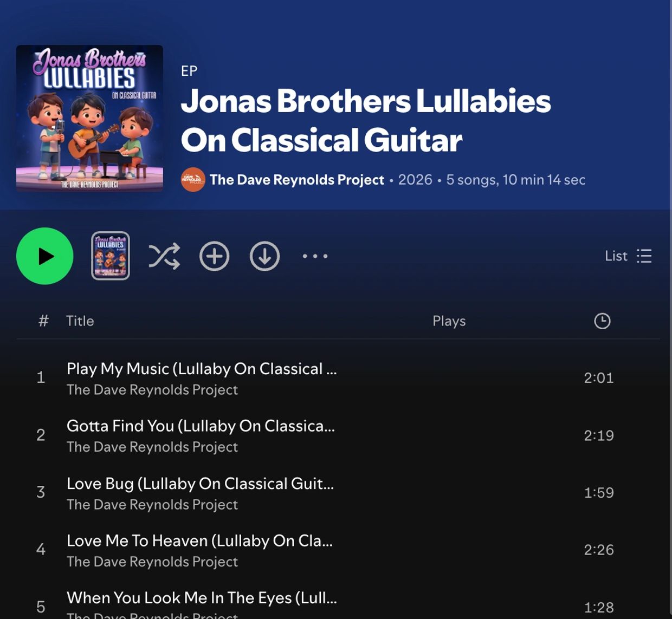Open The Dave Reynolds Project artist page
Image resolution: width=672 pixels, height=619 pixels.
297,180
